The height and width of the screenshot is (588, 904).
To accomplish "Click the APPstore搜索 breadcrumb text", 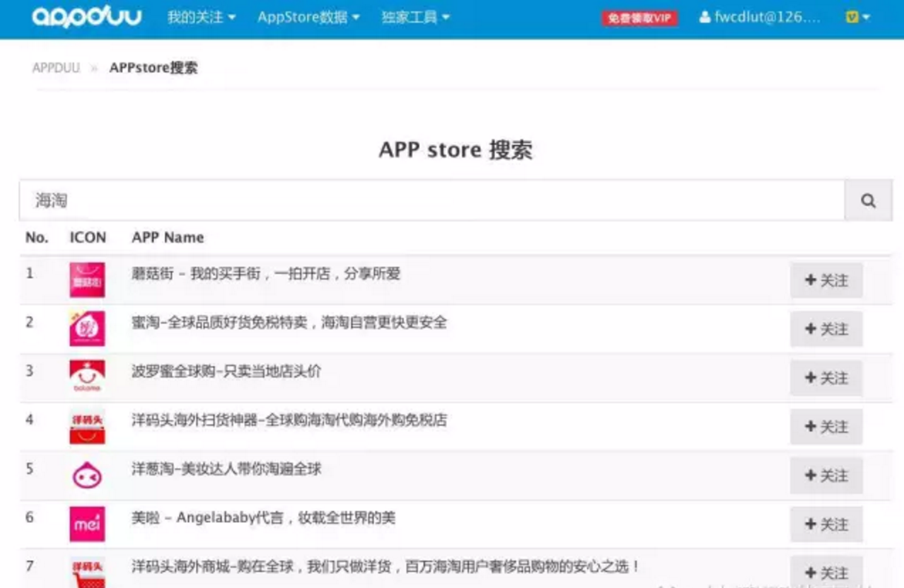I will pos(153,68).
